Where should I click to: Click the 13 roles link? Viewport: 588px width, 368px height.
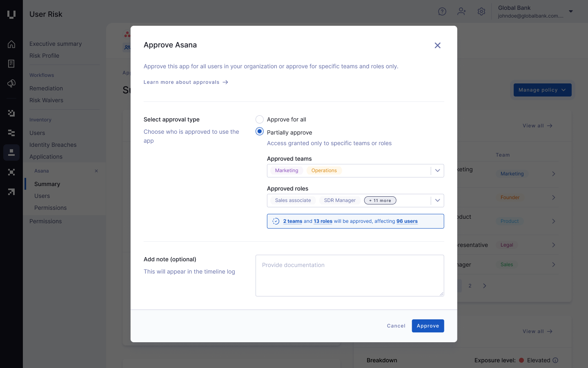(323, 221)
